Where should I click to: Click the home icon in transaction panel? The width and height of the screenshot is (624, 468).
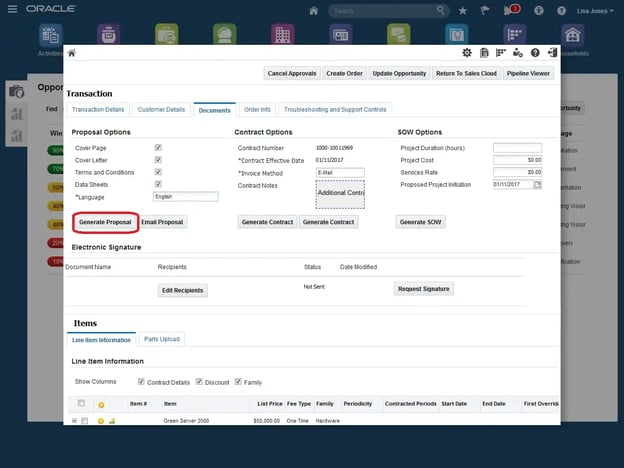pos(72,53)
